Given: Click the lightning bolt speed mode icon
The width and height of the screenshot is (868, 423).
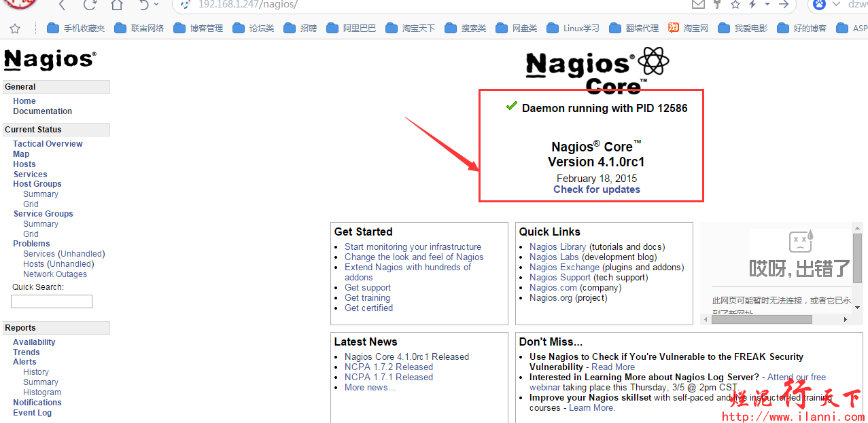Looking at the screenshot, I should [752, 4].
